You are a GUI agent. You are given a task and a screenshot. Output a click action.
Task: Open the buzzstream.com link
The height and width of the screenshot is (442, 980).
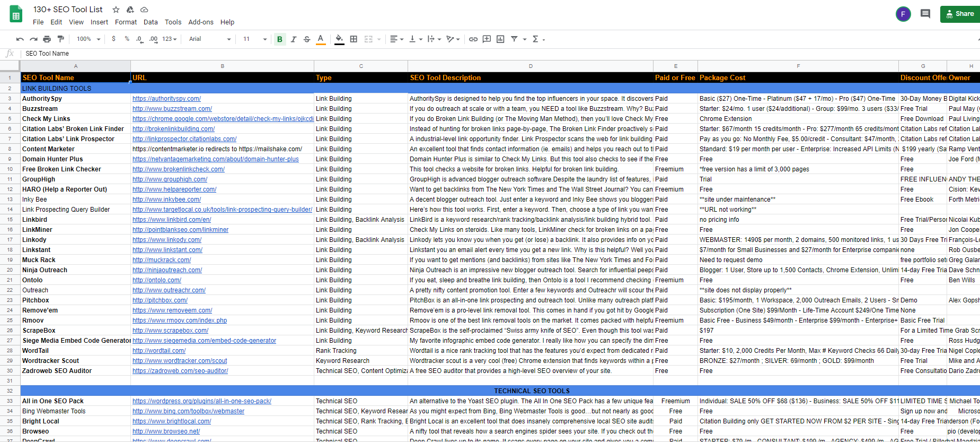(x=172, y=109)
